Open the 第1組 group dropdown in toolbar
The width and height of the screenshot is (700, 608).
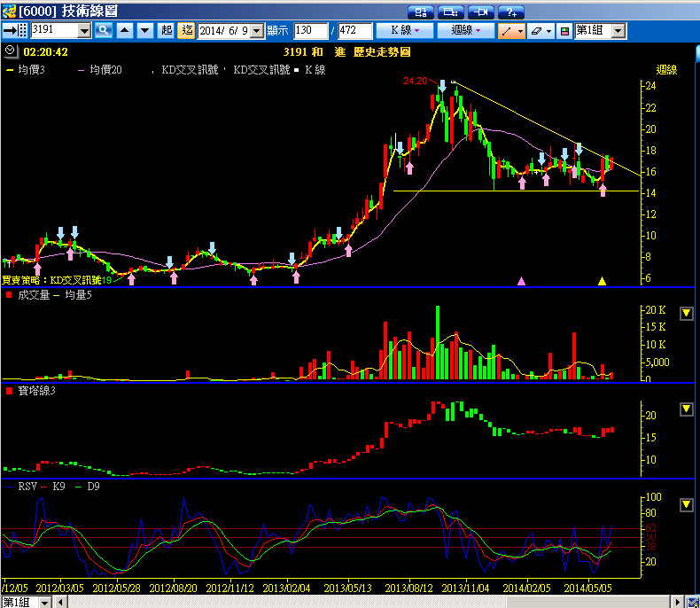click(618, 31)
